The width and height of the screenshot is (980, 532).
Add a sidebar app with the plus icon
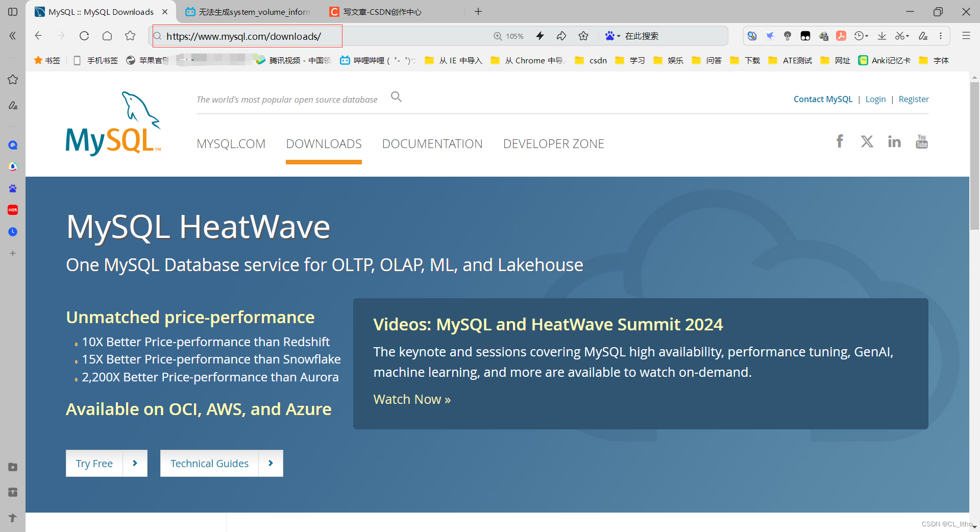tap(13, 253)
